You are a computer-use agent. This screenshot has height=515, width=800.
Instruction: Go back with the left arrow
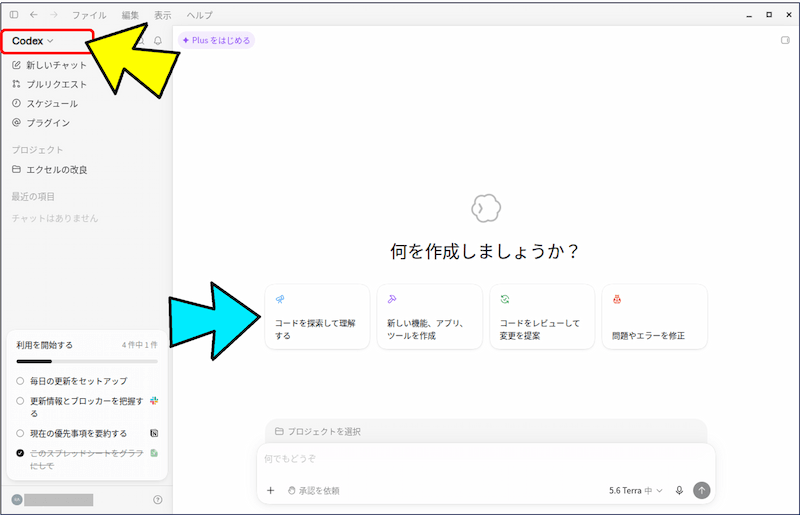34,15
